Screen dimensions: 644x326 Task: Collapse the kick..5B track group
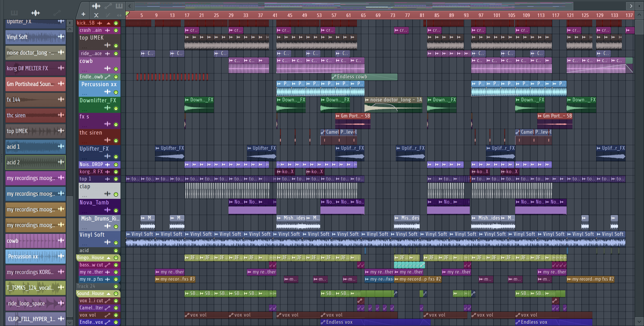pyautogui.click(x=109, y=23)
